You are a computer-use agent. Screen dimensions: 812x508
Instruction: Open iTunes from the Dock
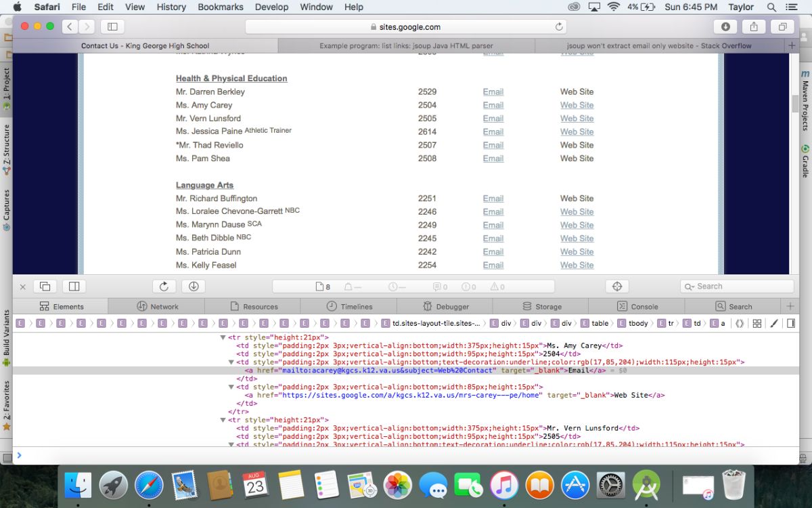click(504, 485)
